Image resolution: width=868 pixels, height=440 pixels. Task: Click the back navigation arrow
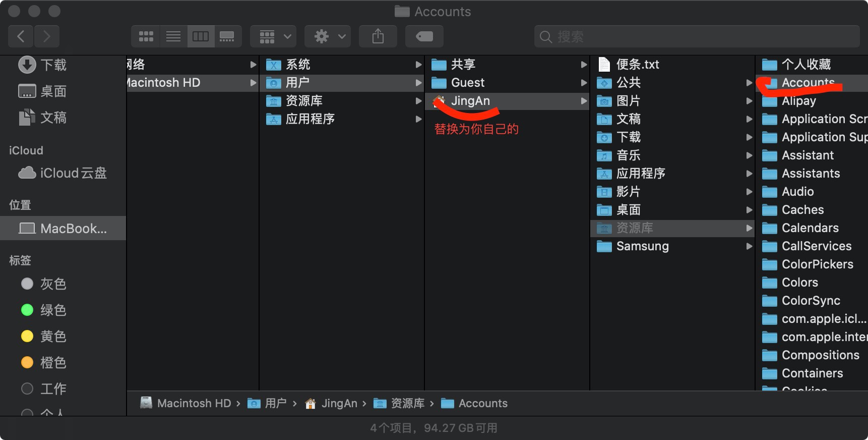pos(21,36)
